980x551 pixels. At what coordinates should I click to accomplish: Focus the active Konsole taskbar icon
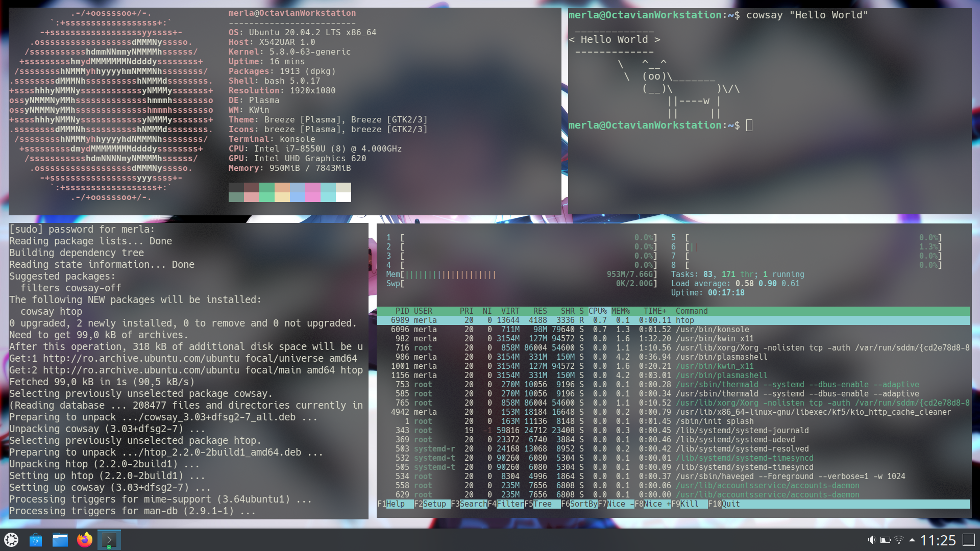(x=109, y=540)
